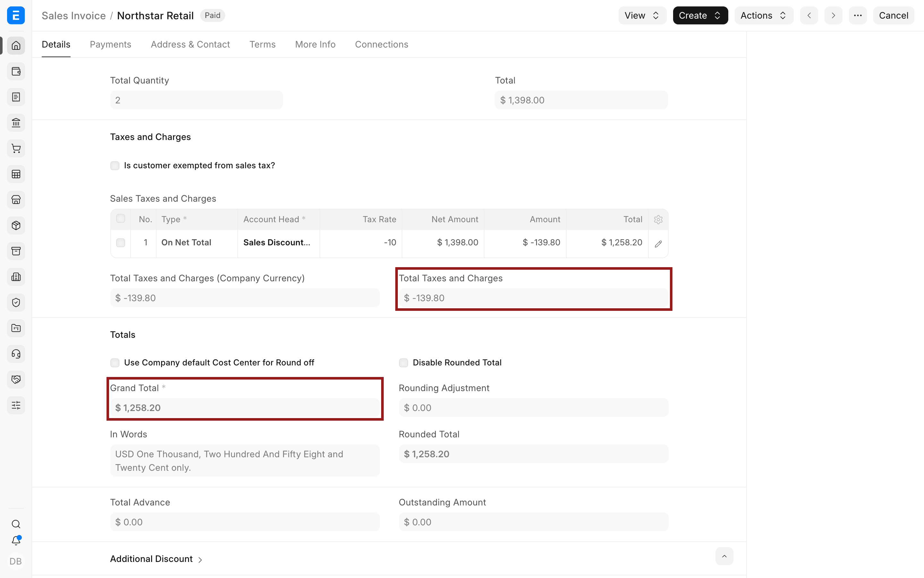Open the sliders settings sidebar icon
924x578 pixels.
pos(16,405)
